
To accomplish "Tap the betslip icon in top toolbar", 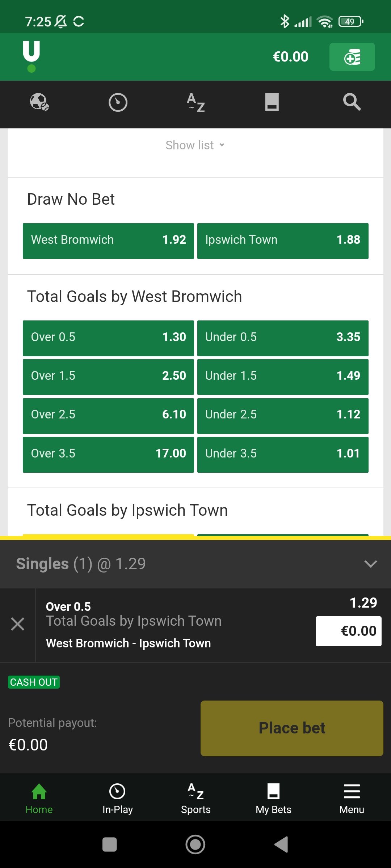I will point(272,102).
